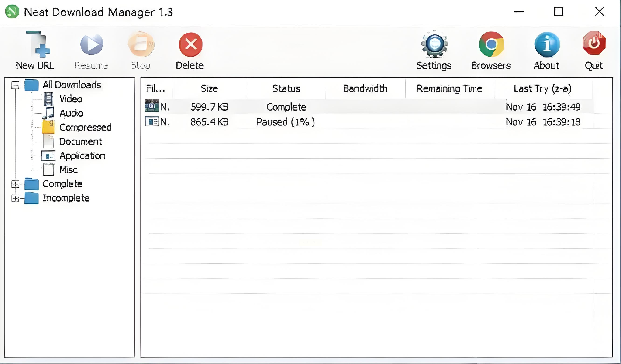This screenshot has width=621, height=364.
Task: Open the Browsers Chrome icon
Action: tap(491, 45)
